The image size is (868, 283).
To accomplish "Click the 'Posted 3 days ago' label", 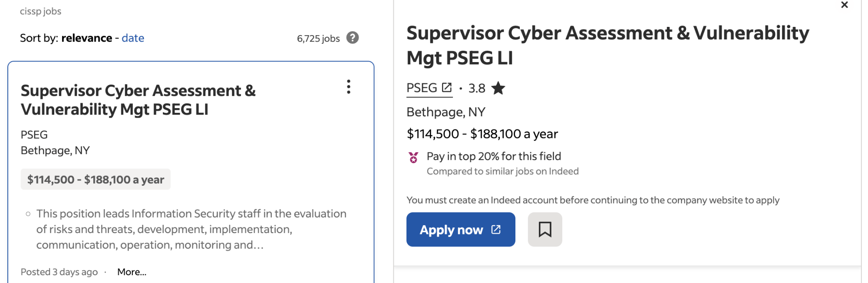I will [59, 272].
